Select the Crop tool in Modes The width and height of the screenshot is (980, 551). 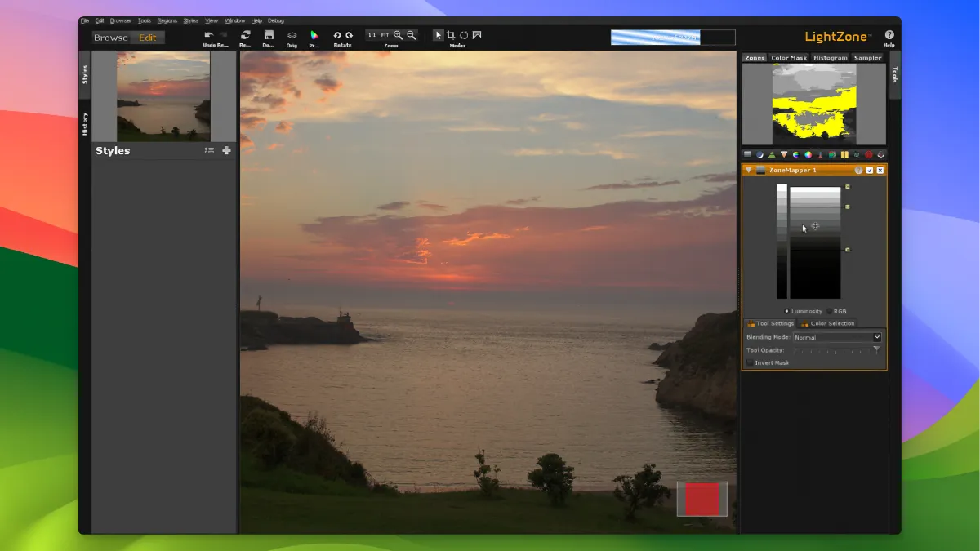coord(451,35)
